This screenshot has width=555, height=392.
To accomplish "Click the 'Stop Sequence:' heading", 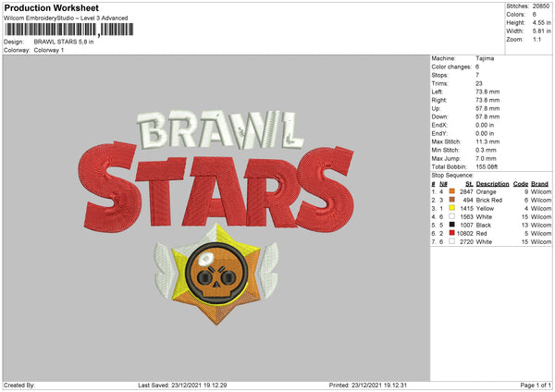I will (x=452, y=176).
